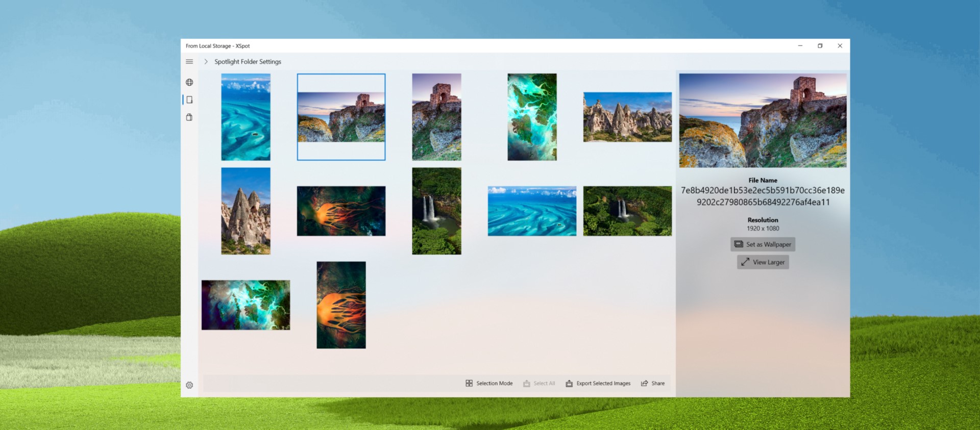
Task: Select the landscape green river delta thumbnail in bottom row
Action: 246,305
